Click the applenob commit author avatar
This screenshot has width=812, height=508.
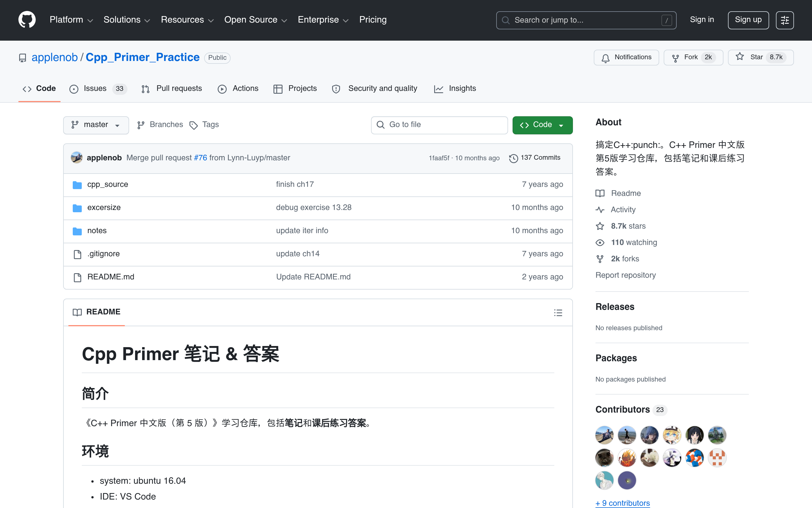tap(77, 157)
